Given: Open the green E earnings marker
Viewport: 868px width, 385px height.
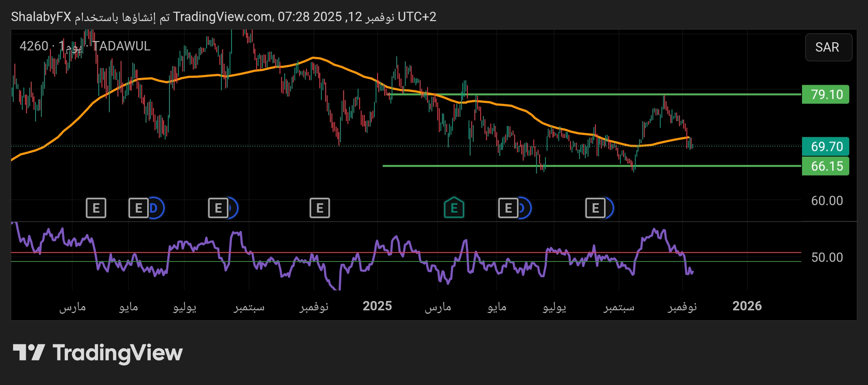Looking at the screenshot, I should 454,208.
